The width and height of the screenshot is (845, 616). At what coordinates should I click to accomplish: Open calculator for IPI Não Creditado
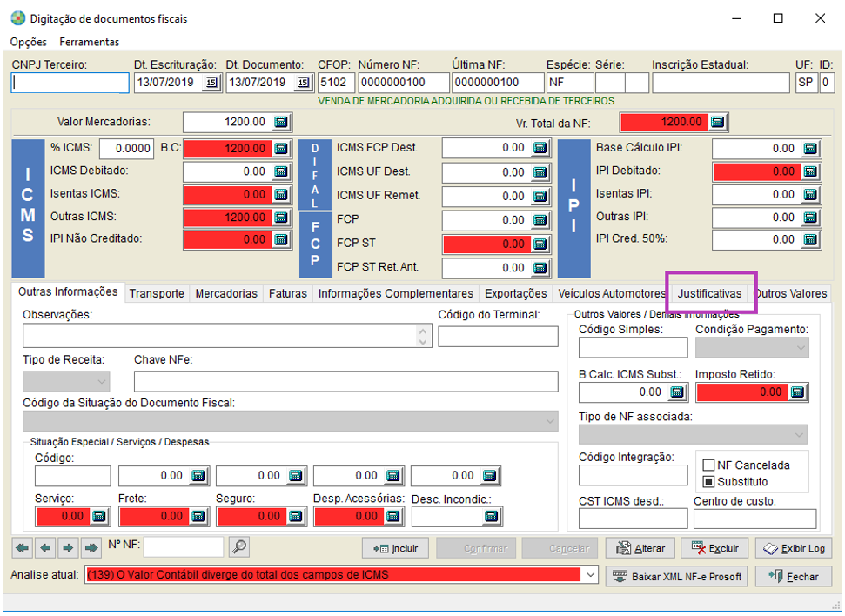pos(281,240)
